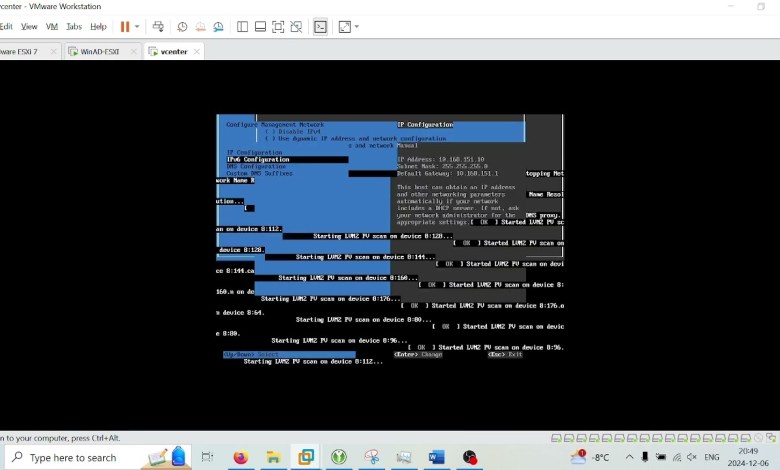The image size is (780, 470).
Task: Open the clock showing 20:49
Action: pos(748,457)
